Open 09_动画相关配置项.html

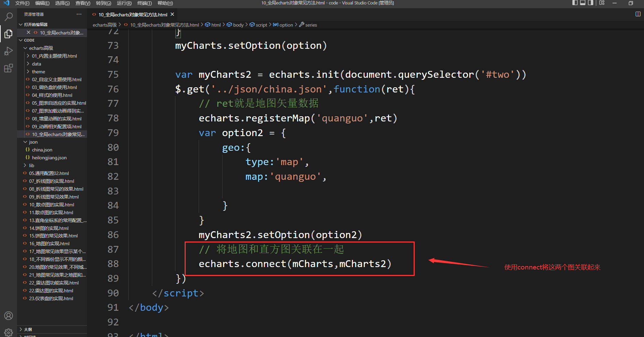57,127
